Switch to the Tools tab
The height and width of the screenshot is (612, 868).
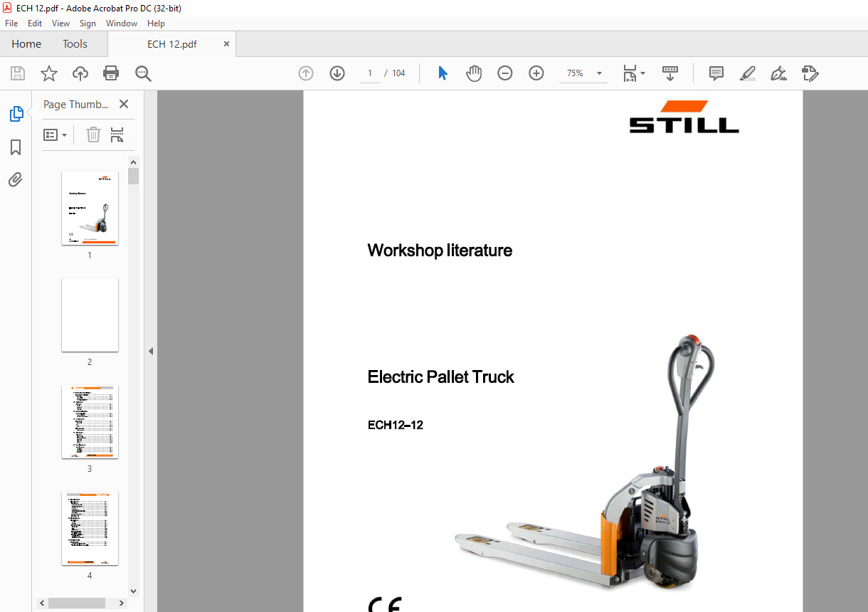[x=75, y=43]
